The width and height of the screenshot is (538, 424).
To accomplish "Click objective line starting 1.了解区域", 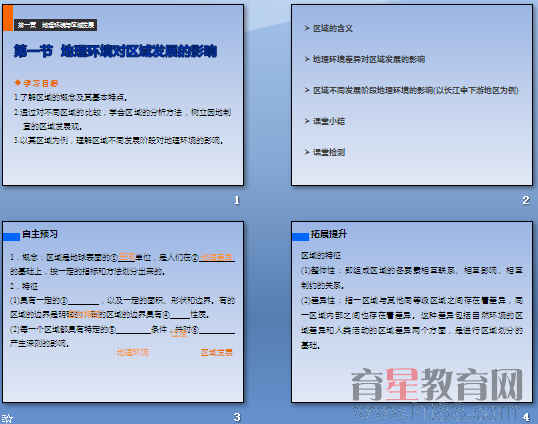I will [71, 97].
